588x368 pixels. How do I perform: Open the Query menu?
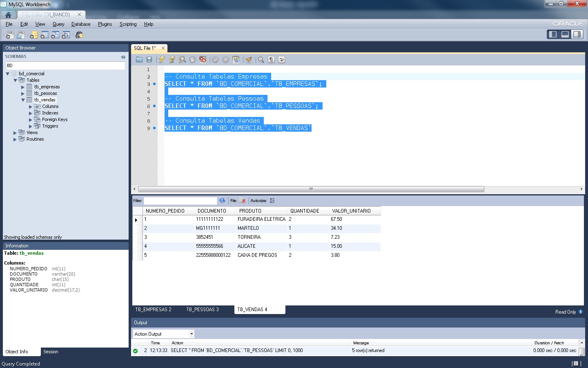pyautogui.click(x=58, y=24)
